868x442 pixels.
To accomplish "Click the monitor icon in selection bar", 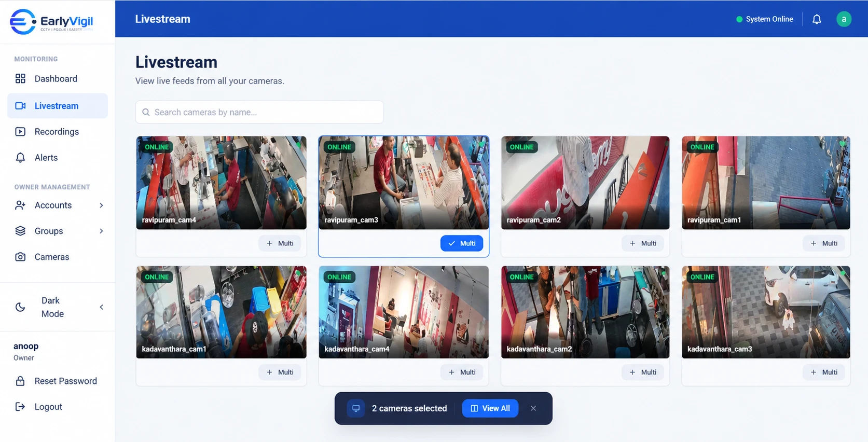I will click(x=356, y=408).
